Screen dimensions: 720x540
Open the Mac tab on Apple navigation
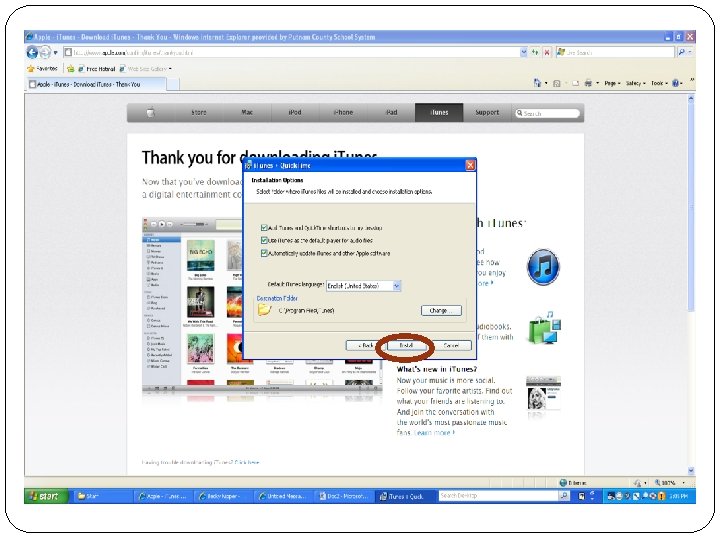tap(247, 112)
